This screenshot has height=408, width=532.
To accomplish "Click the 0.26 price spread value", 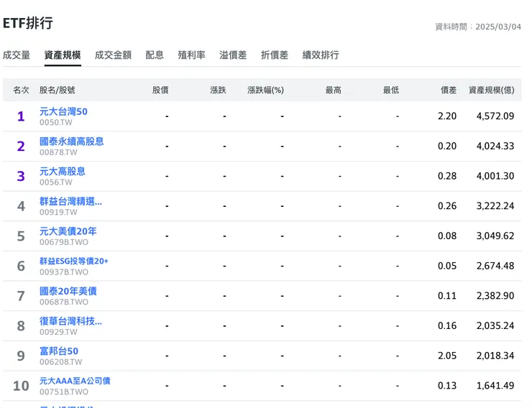I will coord(447,206).
